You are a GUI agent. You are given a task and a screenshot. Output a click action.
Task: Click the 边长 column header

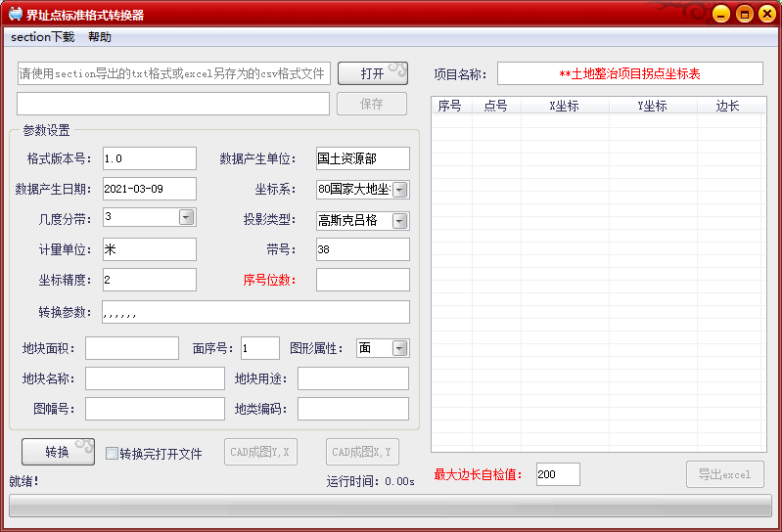point(728,106)
